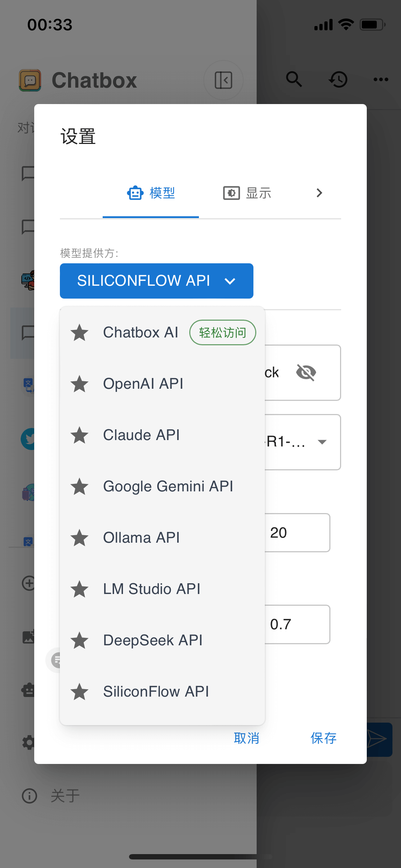Viewport: 401px width, 868px height.
Task: Click the star beside DeepSeek API
Action: click(x=79, y=640)
